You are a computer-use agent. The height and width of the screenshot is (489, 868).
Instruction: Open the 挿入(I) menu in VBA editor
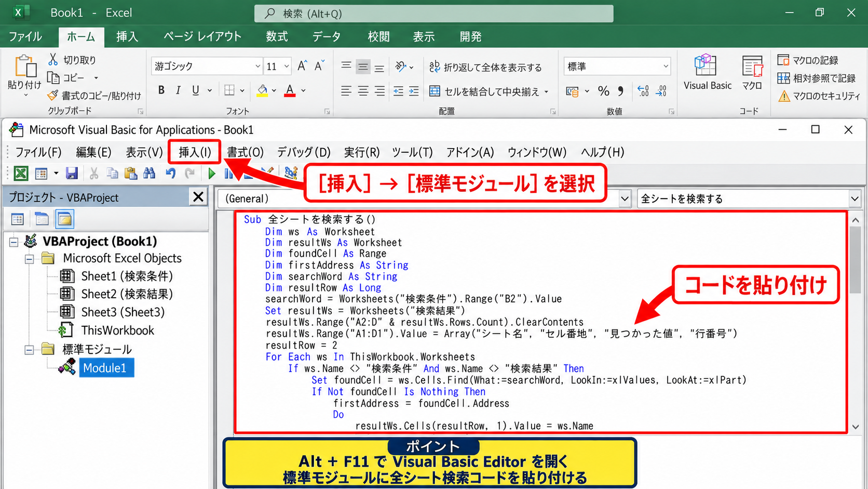pos(195,152)
